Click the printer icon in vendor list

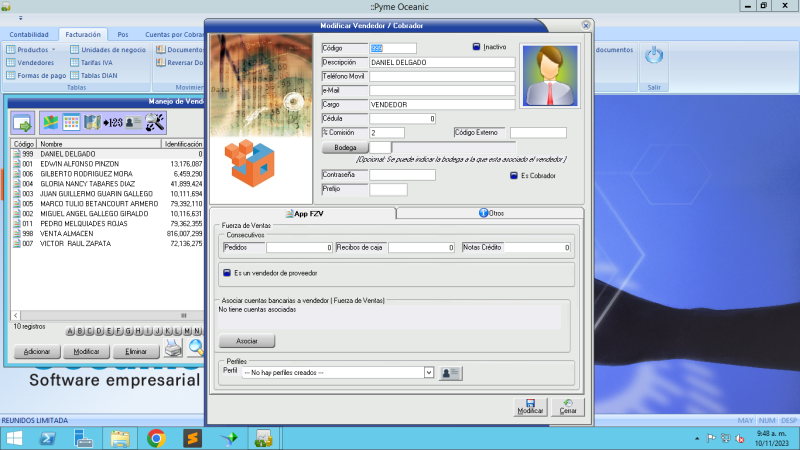173,348
